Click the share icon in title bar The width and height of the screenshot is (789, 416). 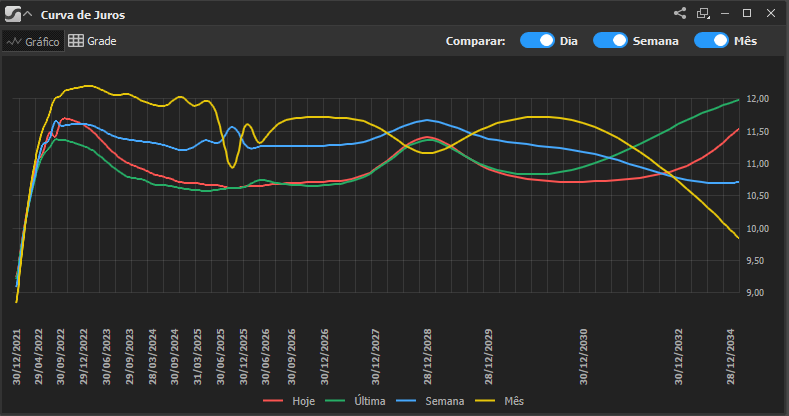(x=680, y=14)
